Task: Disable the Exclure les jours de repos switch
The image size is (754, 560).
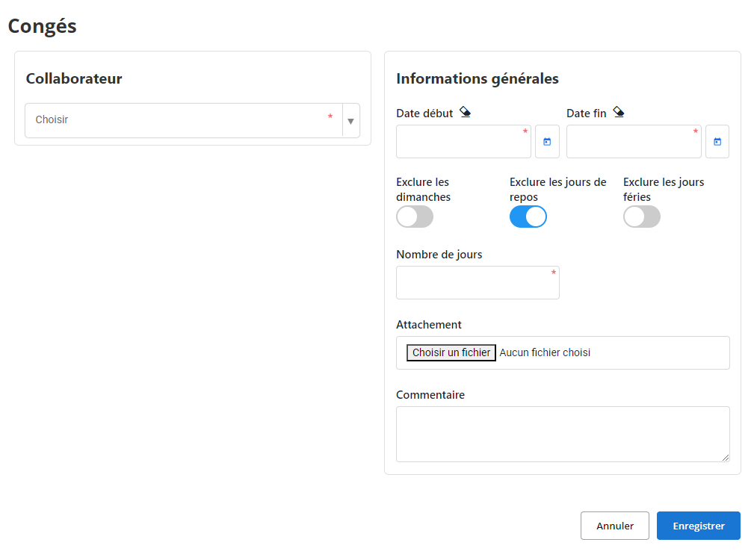Action: click(x=528, y=217)
